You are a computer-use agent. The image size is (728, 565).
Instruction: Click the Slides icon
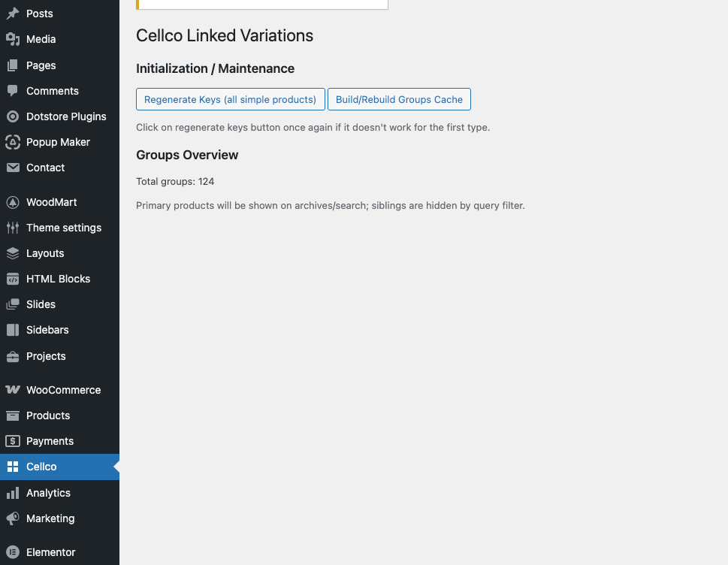13,304
